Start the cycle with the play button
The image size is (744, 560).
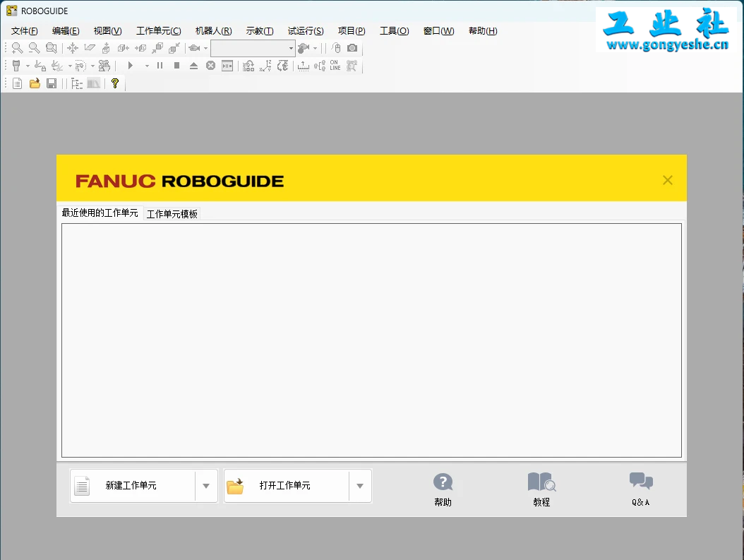pos(131,66)
